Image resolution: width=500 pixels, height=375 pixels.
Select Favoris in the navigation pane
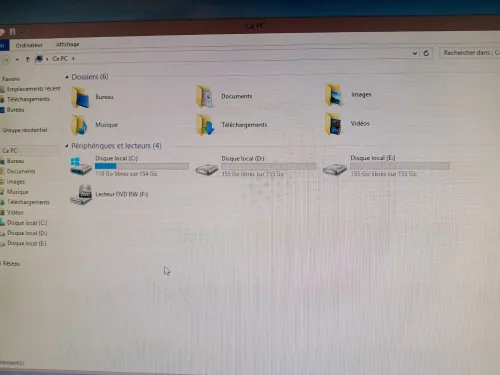coord(11,79)
